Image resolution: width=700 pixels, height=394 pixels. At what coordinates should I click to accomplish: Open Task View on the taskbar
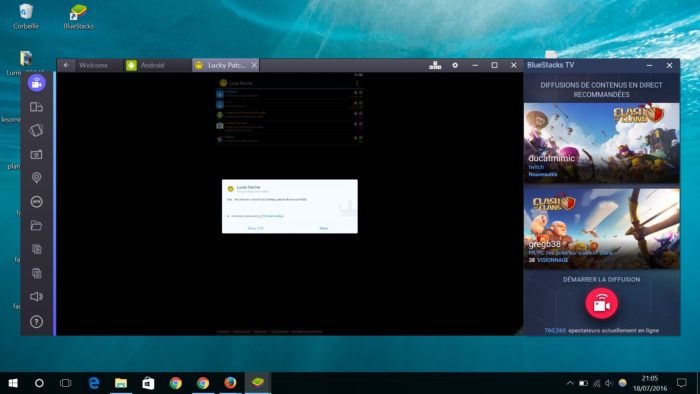(66, 383)
